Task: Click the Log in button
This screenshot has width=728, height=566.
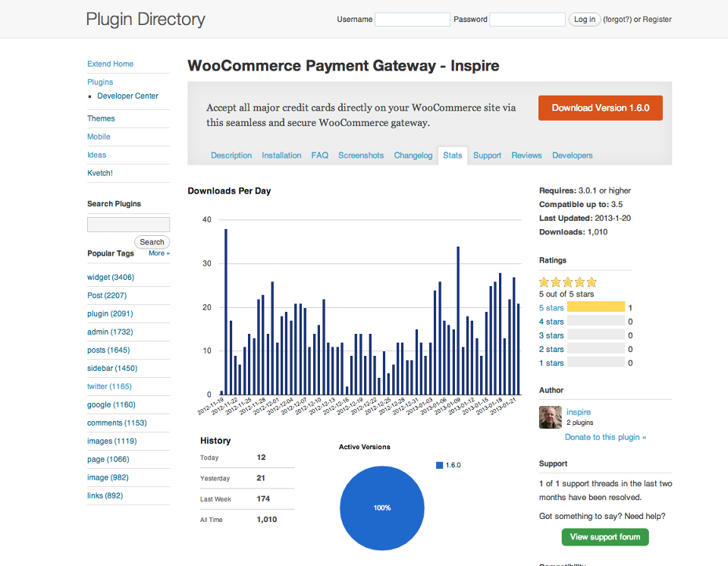Action: [585, 20]
